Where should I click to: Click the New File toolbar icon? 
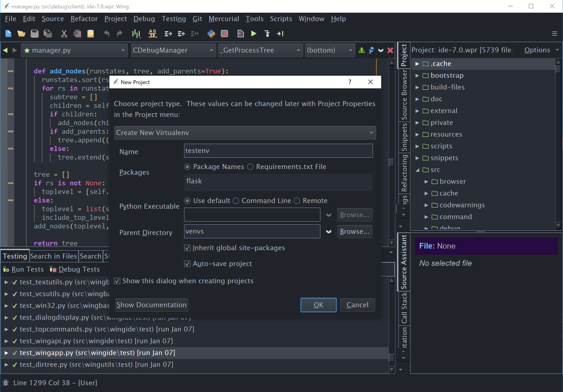pyautogui.click(x=8, y=34)
